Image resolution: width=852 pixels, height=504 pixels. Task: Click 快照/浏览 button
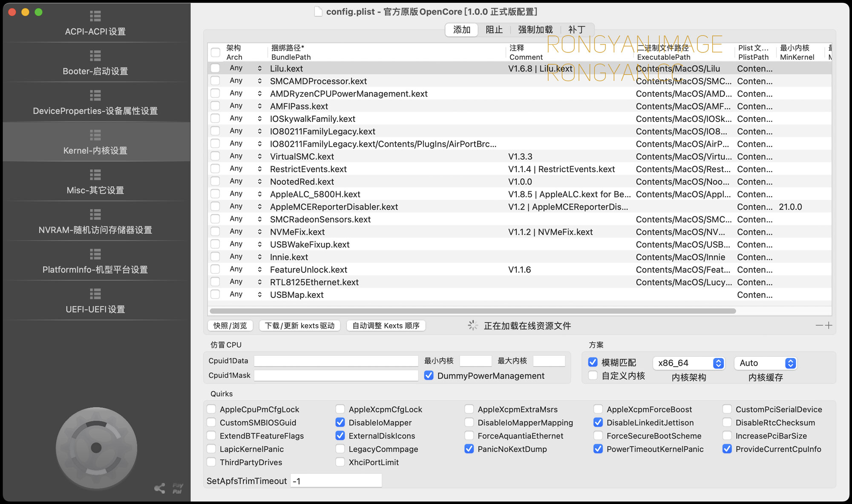click(x=230, y=325)
